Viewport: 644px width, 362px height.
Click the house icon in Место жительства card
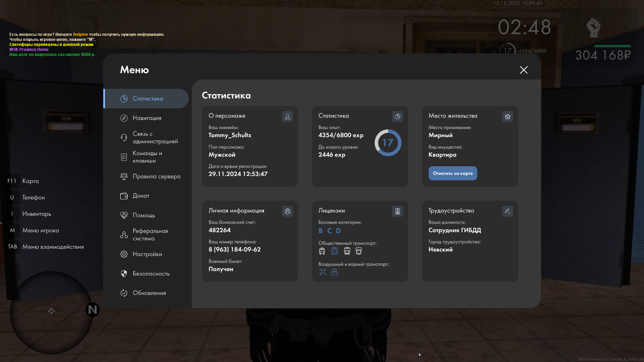tap(507, 116)
